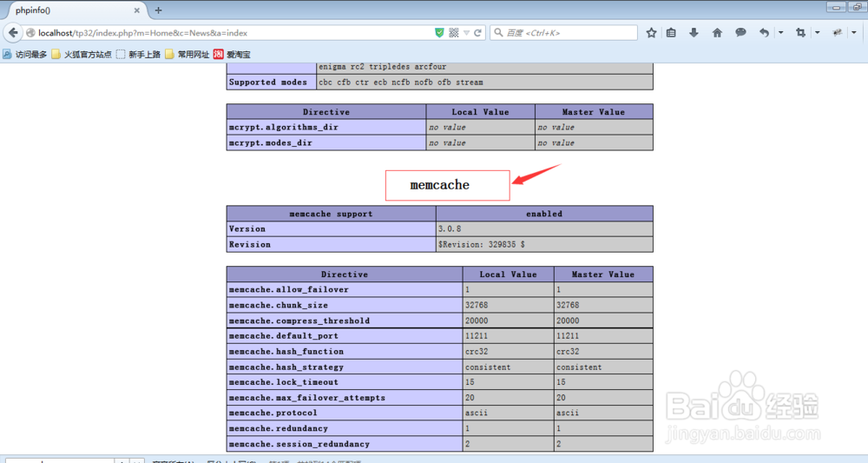Expand the address bar history dropdown arrow
Screen dimensions: 868x463
(x=467, y=33)
